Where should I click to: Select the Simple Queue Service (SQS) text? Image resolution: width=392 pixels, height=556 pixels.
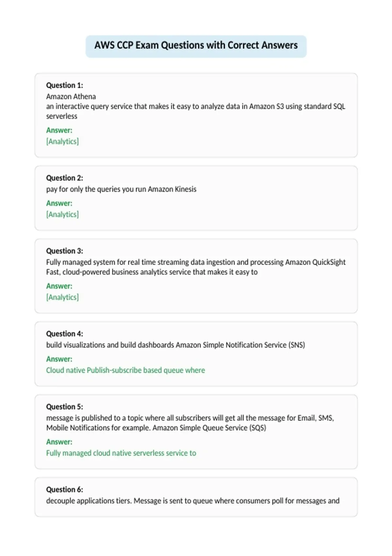(x=209, y=428)
